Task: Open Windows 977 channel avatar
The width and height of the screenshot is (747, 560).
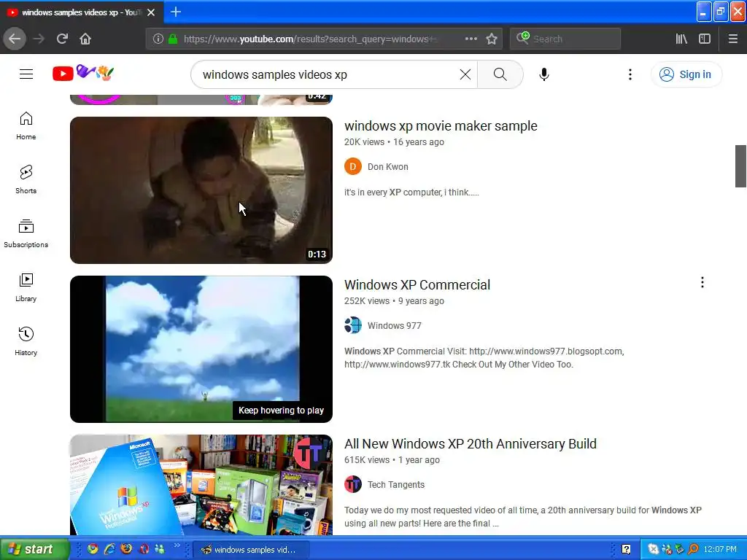Action: pyautogui.click(x=353, y=326)
